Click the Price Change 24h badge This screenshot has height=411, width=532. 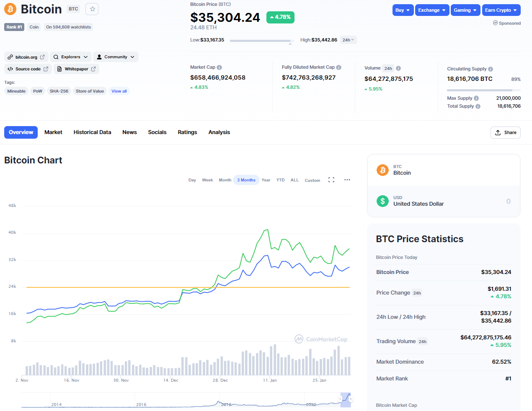coord(417,293)
